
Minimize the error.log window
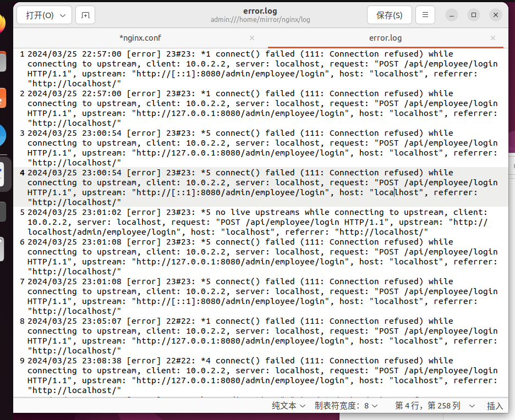pos(452,15)
